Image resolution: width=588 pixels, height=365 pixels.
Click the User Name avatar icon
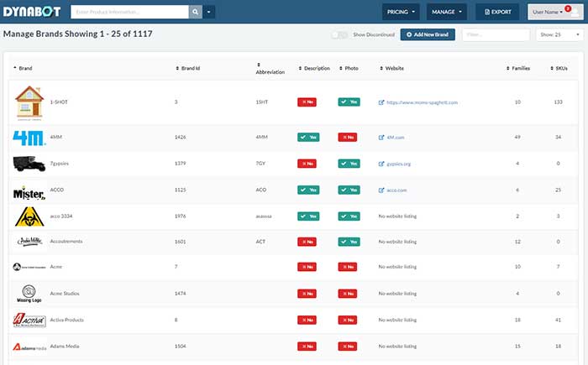tap(575, 13)
